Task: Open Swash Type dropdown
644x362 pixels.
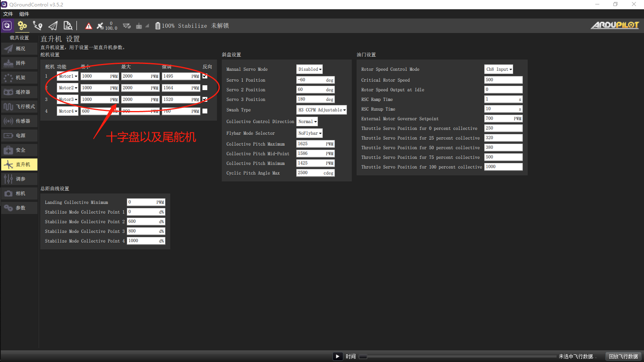Action: point(322,110)
